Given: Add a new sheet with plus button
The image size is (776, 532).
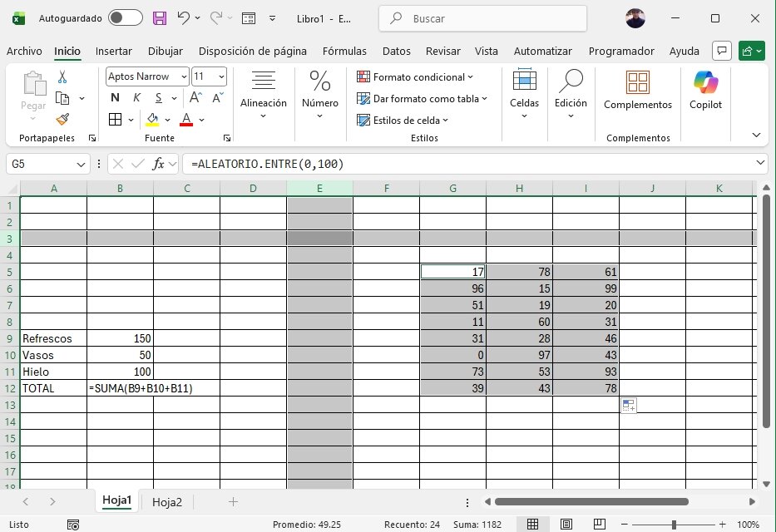Looking at the screenshot, I should click(233, 501).
